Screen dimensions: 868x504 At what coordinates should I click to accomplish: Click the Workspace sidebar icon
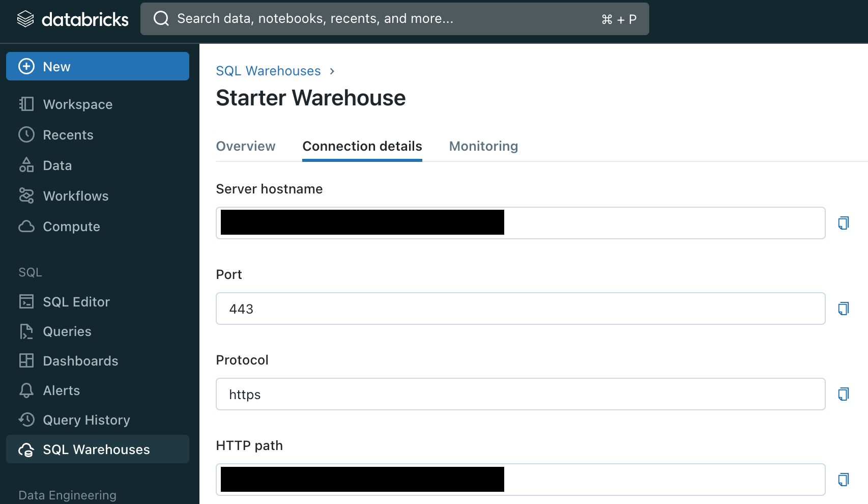pos(26,104)
